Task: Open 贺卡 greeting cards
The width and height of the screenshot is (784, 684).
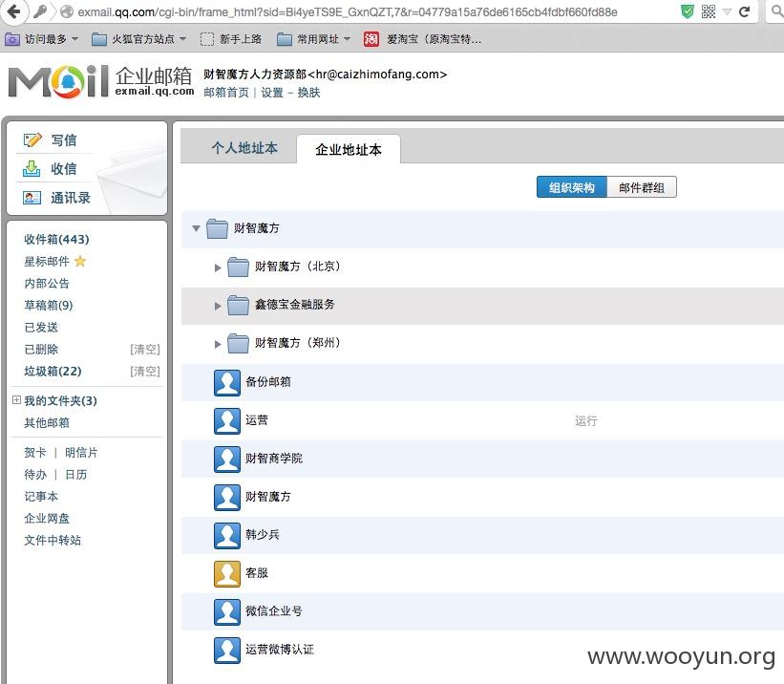Action: tap(35, 452)
